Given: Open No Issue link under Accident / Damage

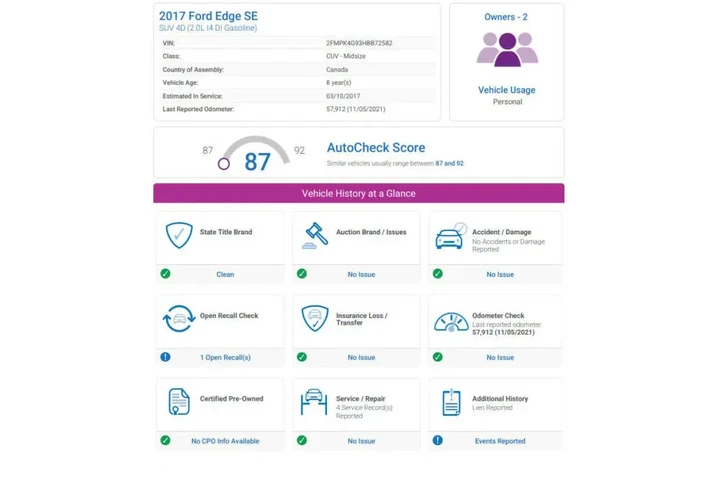Looking at the screenshot, I should 500,274.
